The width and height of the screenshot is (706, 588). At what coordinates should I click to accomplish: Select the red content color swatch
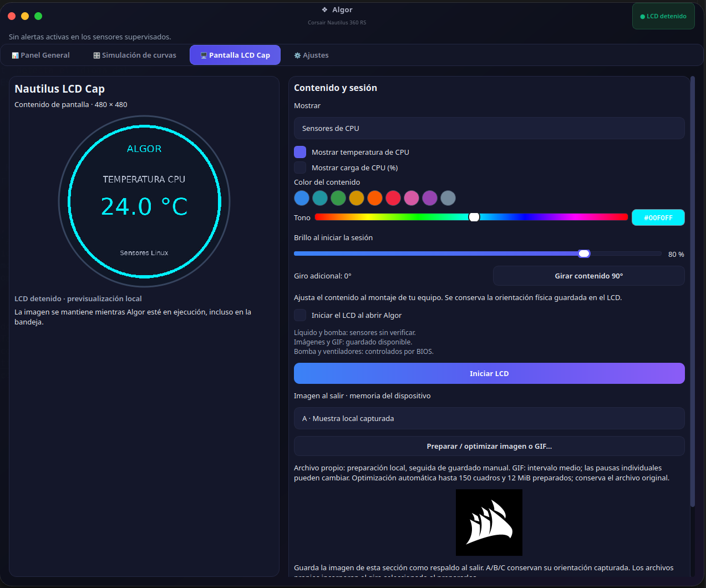[393, 198]
